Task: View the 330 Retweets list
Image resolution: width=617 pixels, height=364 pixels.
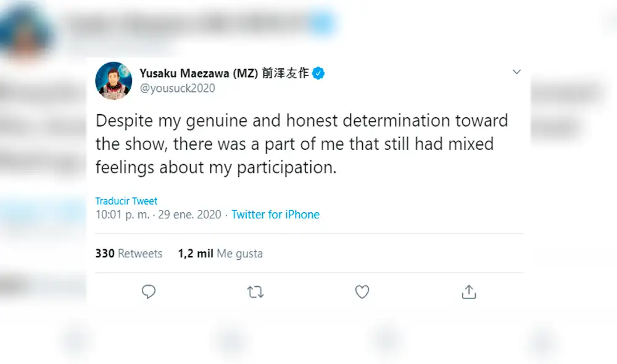Action: (129, 254)
